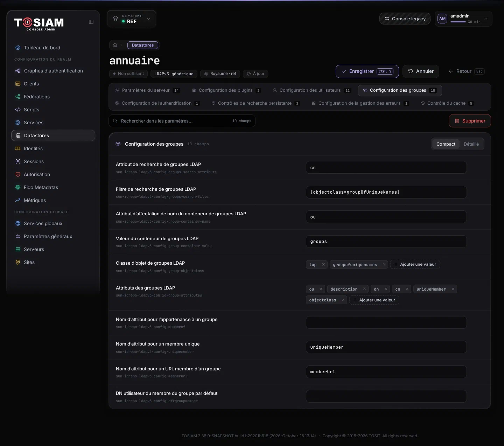504x446 pixels.
Task: Edit the Filtre de recherche de groupes field
Action: 386,192
